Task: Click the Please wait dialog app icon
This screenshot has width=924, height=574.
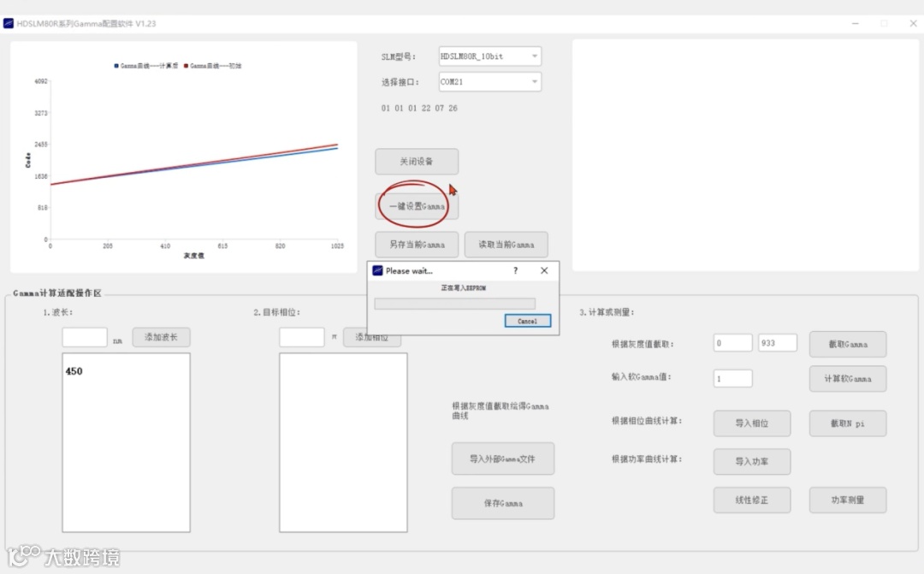Action: [378, 270]
